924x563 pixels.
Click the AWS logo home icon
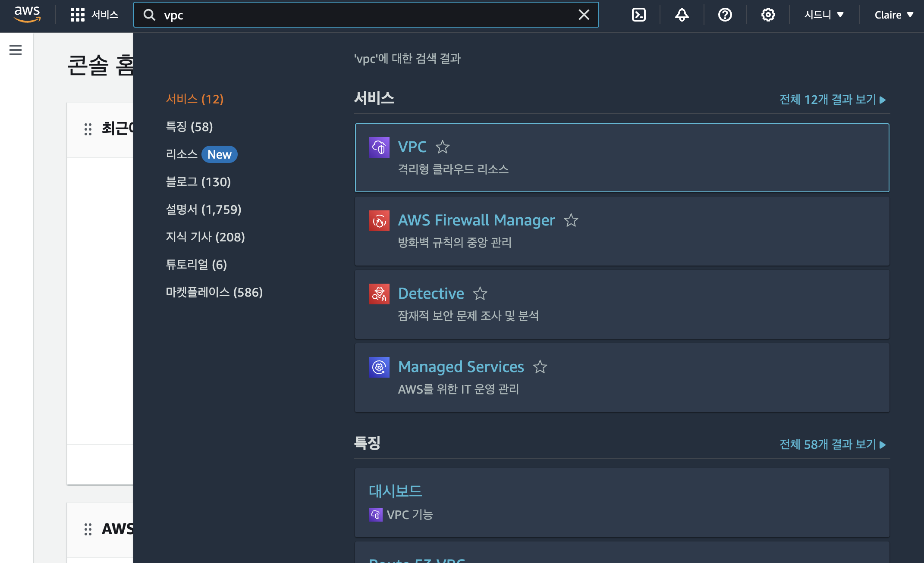pos(27,14)
